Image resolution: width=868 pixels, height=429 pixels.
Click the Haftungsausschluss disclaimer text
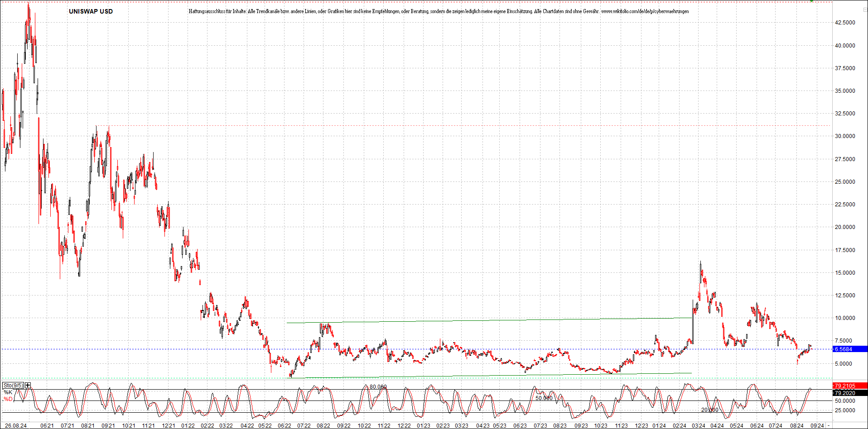point(439,11)
